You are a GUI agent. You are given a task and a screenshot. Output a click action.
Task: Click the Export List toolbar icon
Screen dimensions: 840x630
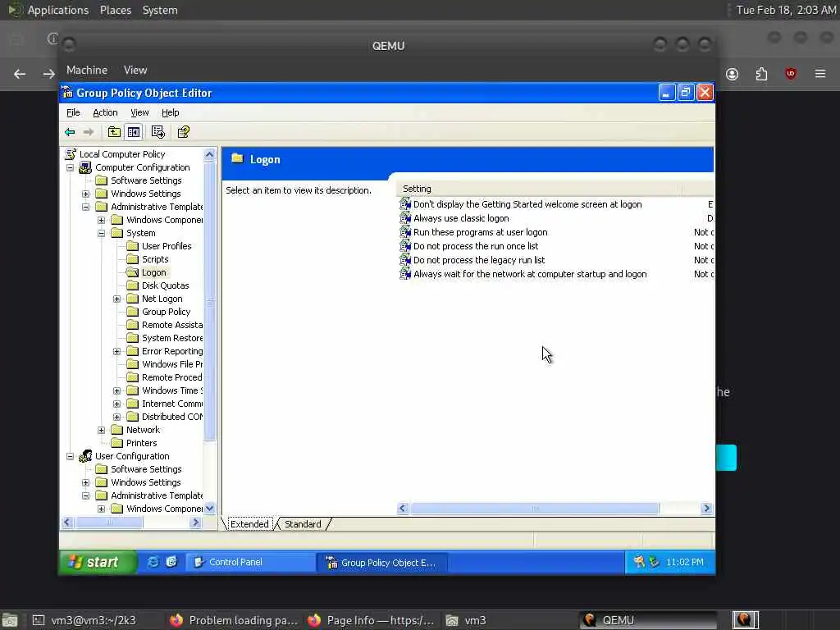tap(158, 132)
